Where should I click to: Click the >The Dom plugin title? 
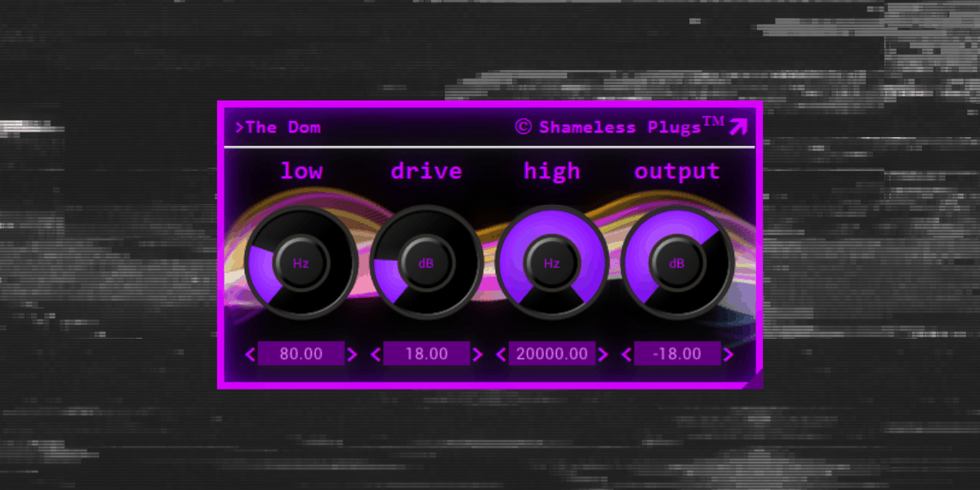[278, 127]
